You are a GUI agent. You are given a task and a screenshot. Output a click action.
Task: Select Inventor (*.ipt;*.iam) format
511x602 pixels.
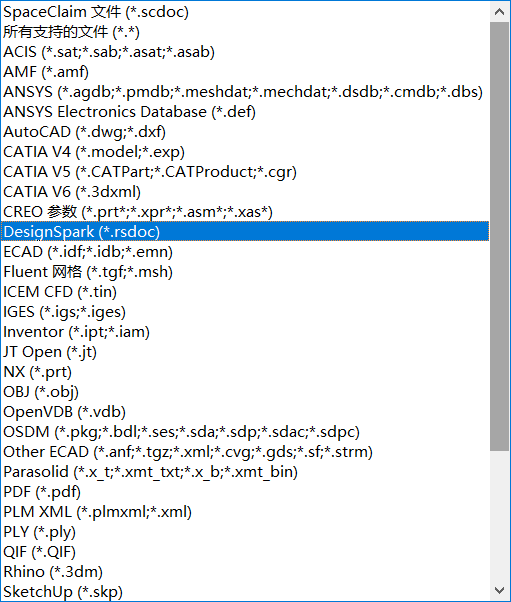[x=245, y=332]
